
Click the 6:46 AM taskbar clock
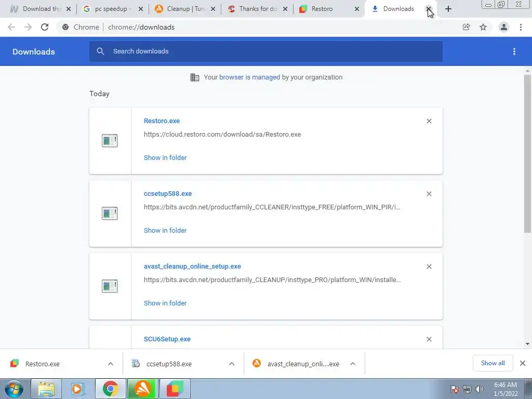pyautogui.click(x=506, y=389)
